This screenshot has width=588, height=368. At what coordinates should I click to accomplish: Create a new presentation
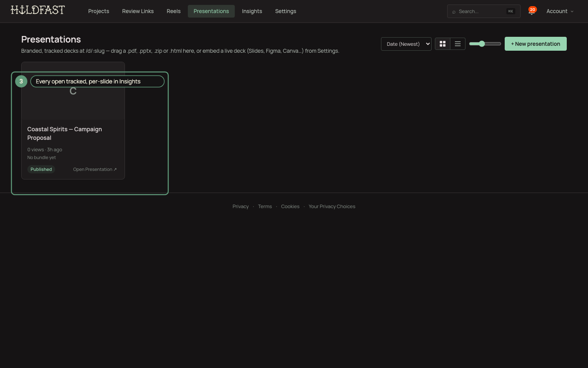536,44
